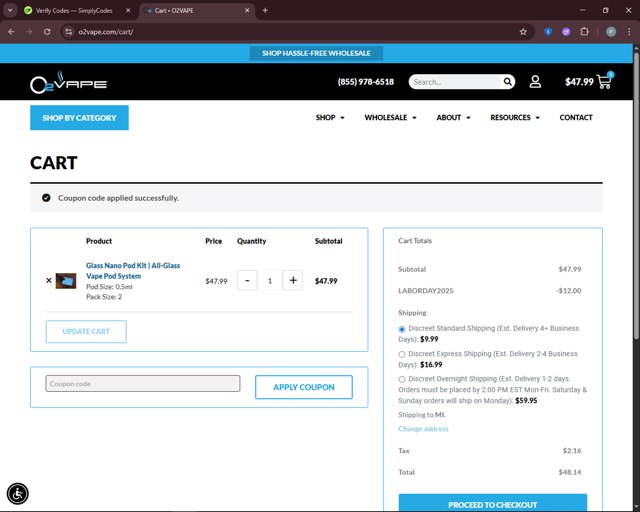This screenshot has width=640, height=512.
Task: Open the Glass Nano Pod Kit thumbnail
Action: tap(66, 281)
